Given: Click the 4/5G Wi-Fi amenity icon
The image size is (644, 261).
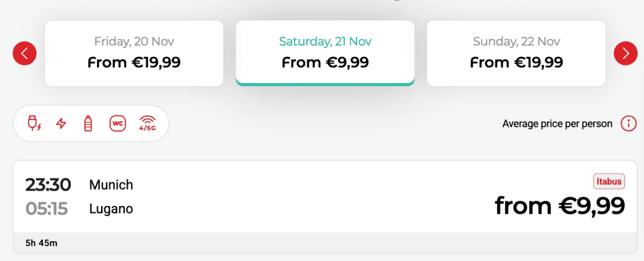Looking at the screenshot, I should [x=147, y=123].
